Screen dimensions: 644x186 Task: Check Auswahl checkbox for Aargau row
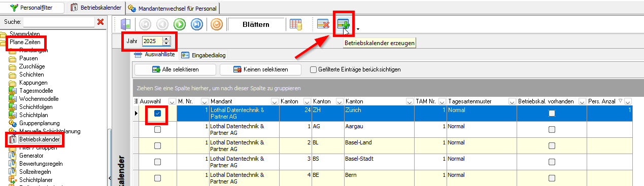157,130
